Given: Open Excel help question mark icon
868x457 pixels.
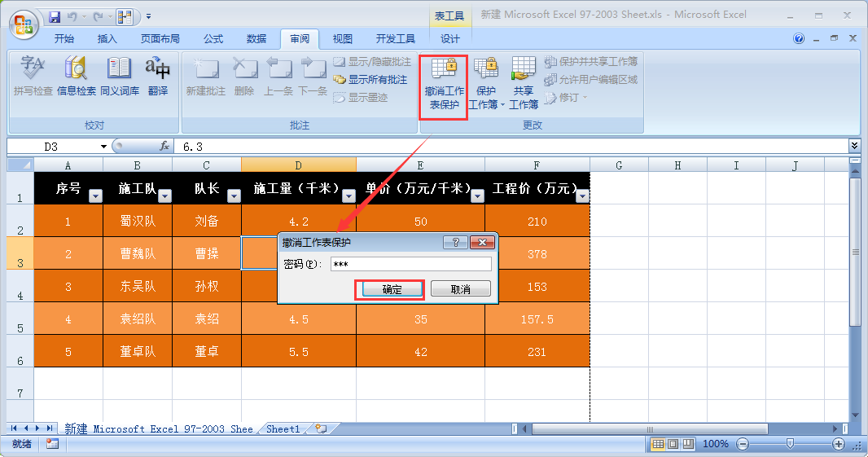Looking at the screenshot, I should coord(798,38).
